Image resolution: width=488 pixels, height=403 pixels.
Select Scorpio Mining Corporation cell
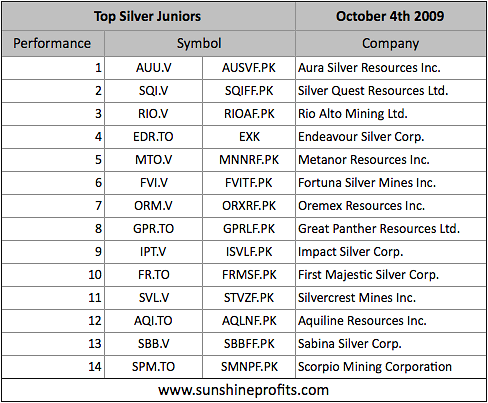coord(390,367)
